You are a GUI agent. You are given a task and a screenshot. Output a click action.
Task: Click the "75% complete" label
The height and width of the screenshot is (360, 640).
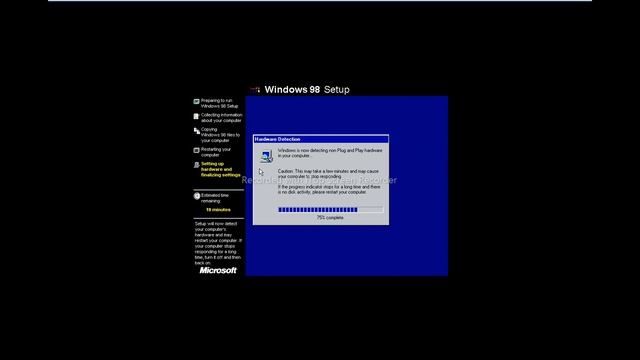(x=330, y=218)
